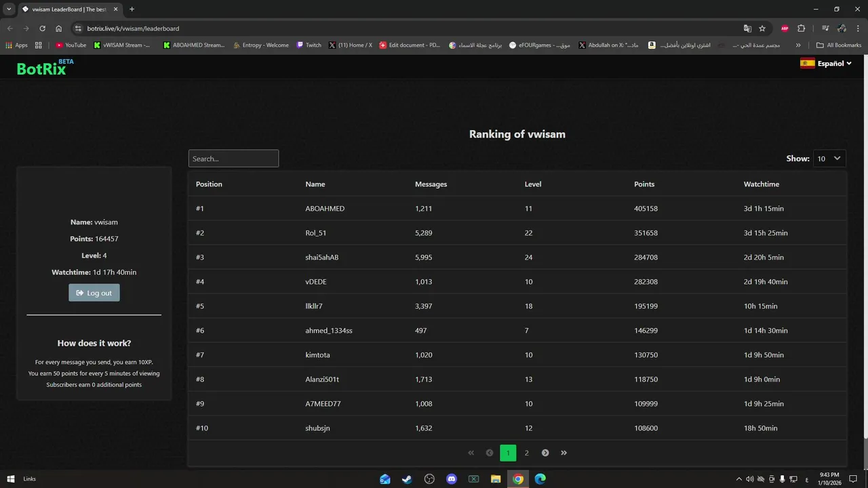Viewport: 868px width, 488px height.
Task: Open the Show rows count dropdown
Action: point(829,159)
